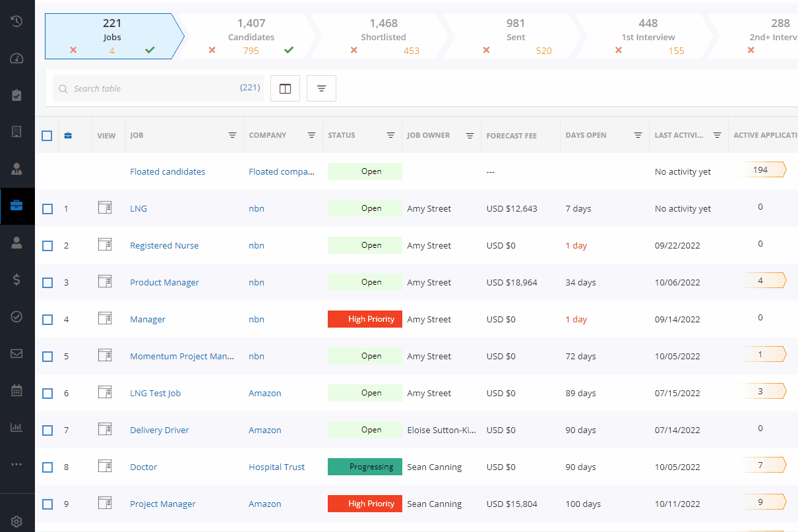Open the Hospital Trust company link
This screenshot has height=532, width=798.
(x=276, y=467)
